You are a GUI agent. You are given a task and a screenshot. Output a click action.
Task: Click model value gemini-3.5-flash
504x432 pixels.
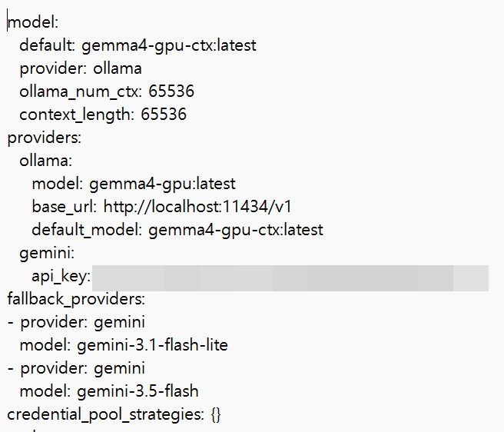coord(138,392)
